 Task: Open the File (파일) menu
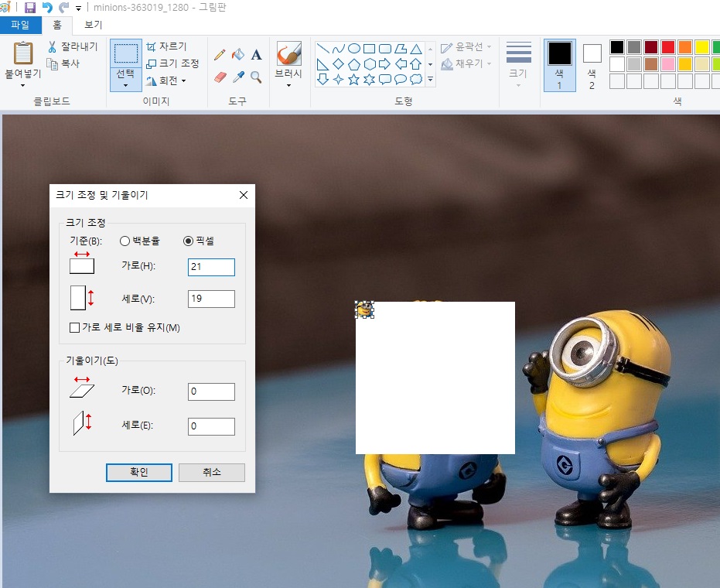pos(20,25)
